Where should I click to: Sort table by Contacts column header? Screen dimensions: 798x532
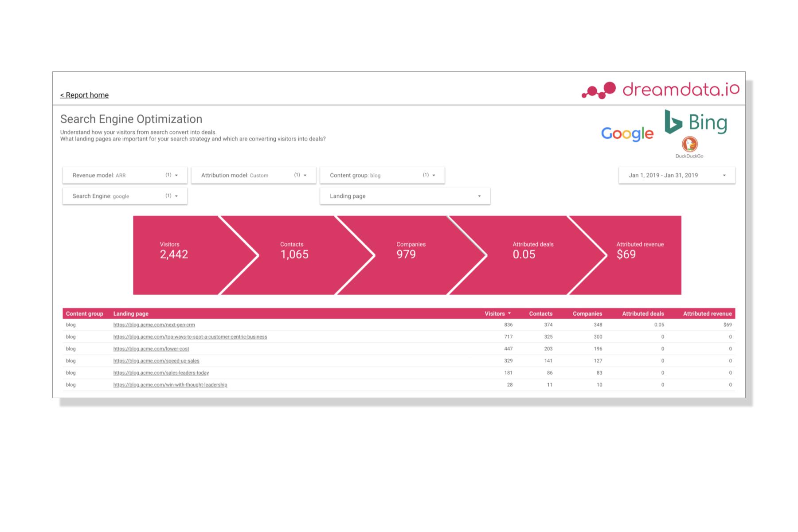coord(541,313)
